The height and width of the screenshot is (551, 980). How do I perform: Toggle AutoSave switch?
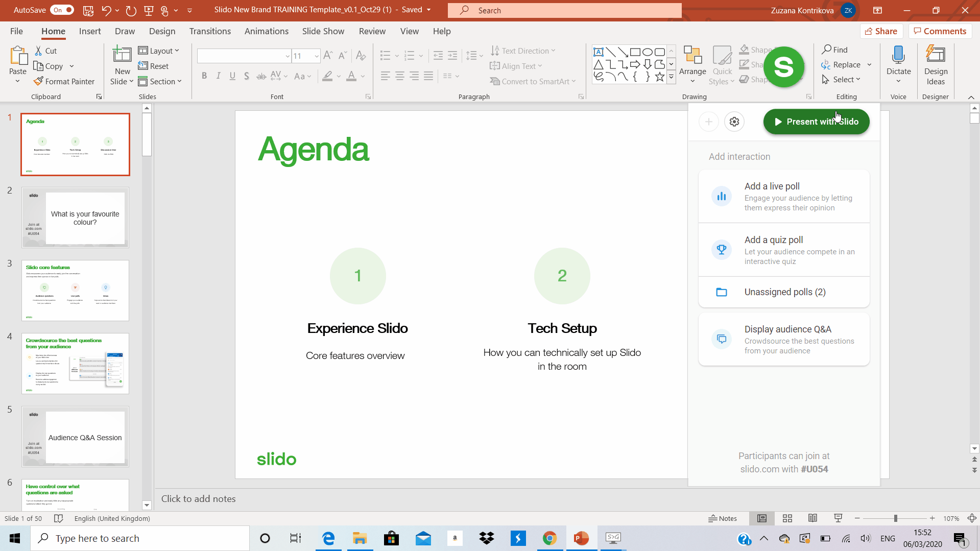point(62,10)
